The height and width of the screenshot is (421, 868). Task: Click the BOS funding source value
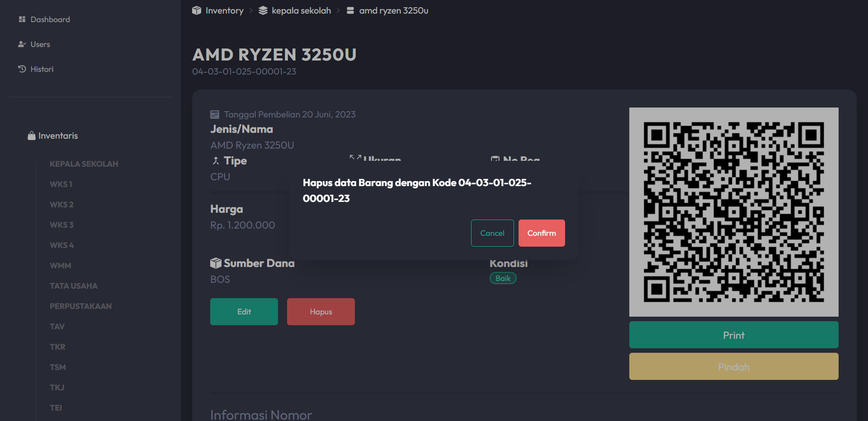click(220, 279)
